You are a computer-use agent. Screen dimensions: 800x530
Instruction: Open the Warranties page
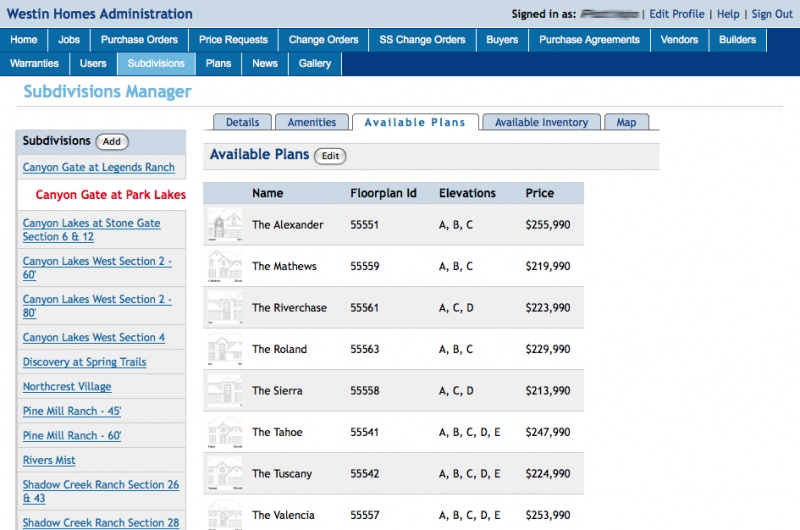point(34,64)
